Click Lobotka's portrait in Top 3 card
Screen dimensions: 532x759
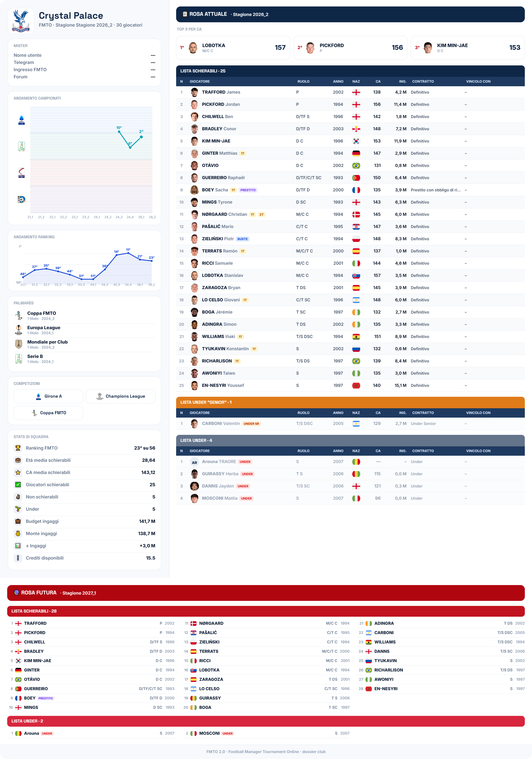coord(193,48)
